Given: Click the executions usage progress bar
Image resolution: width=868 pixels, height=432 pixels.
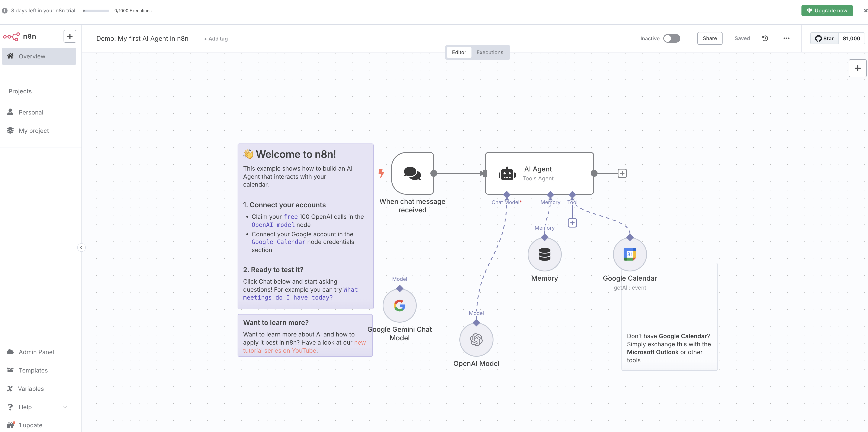Looking at the screenshot, I should [96, 11].
